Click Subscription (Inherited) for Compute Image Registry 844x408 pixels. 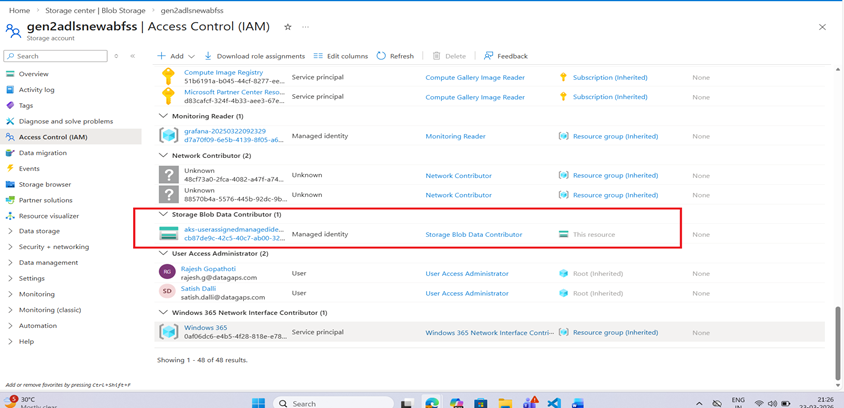click(610, 78)
